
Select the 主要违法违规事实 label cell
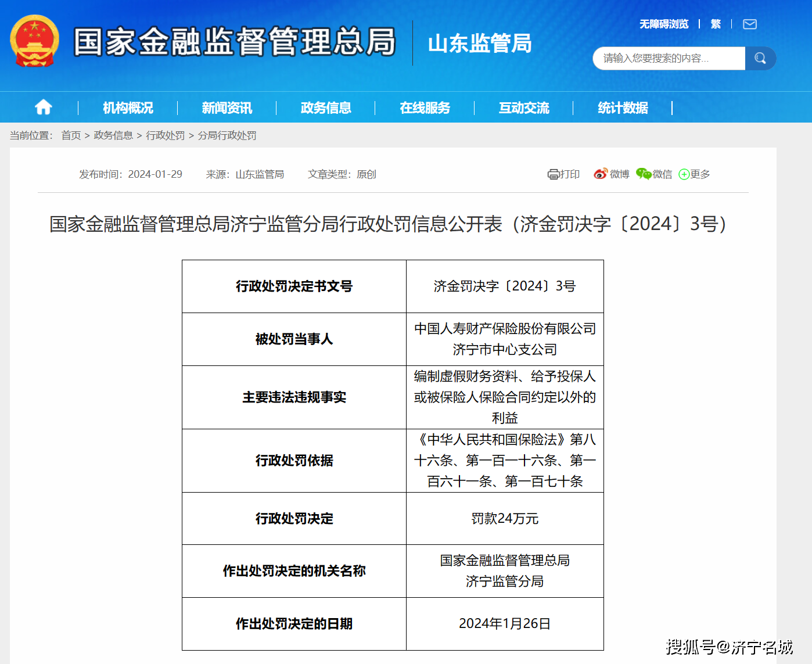294,397
